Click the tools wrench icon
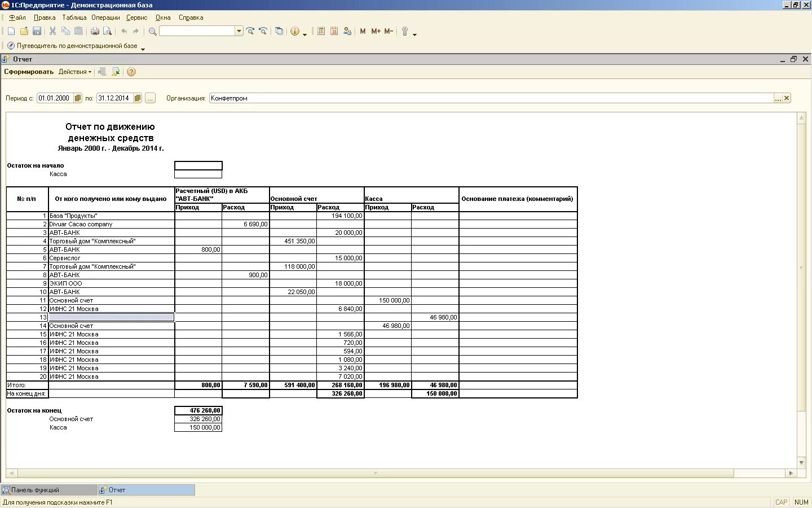The image size is (812, 508). click(405, 32)
